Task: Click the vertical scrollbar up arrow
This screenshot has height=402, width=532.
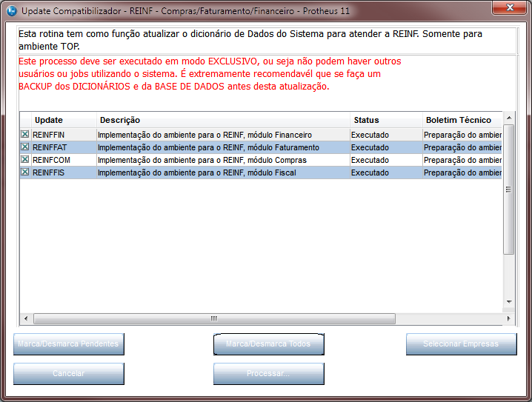Action: pyautogui.click(x=509, y=118)
